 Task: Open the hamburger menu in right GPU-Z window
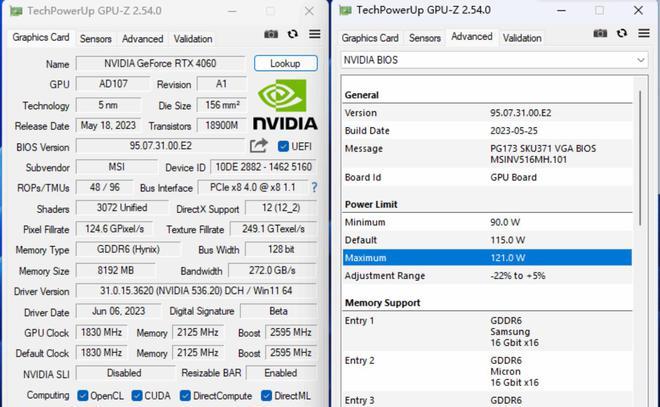(644, 33)
